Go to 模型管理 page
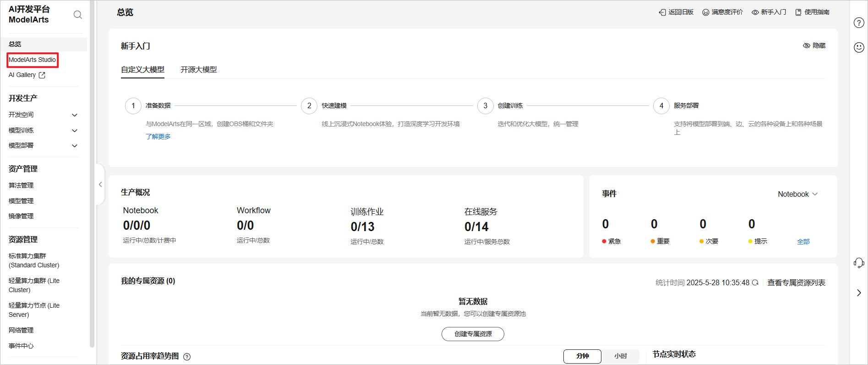 [x=21, y=201]
